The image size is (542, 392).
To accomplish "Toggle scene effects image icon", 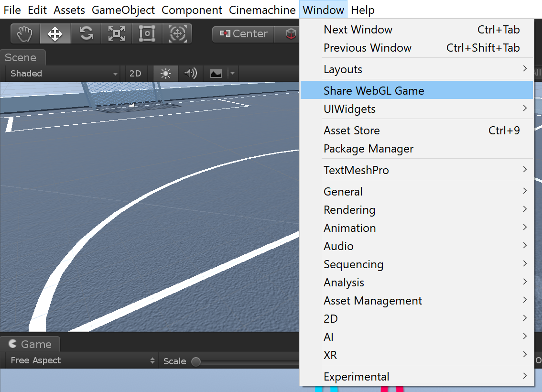I will click(216, 73).
